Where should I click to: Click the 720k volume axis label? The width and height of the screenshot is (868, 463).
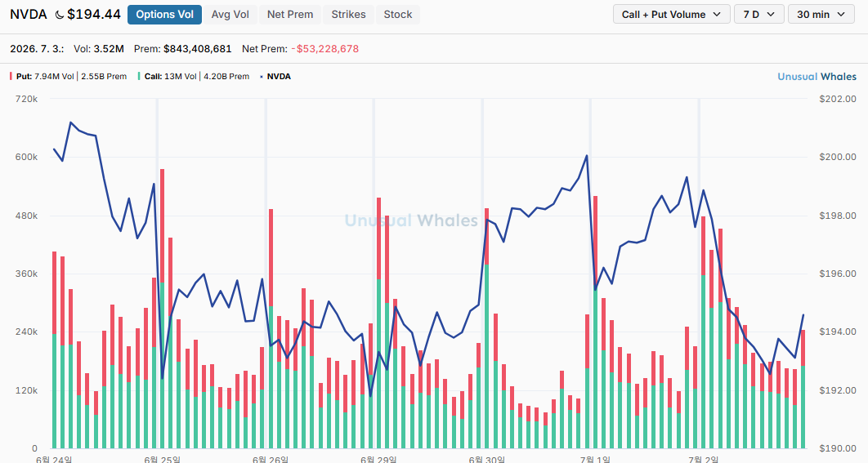coord(27,99)
